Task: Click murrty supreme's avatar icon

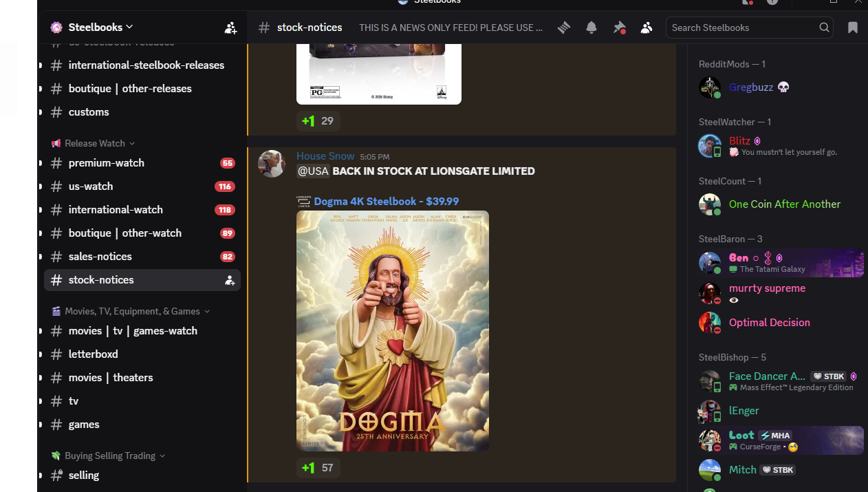Action: 710,293
